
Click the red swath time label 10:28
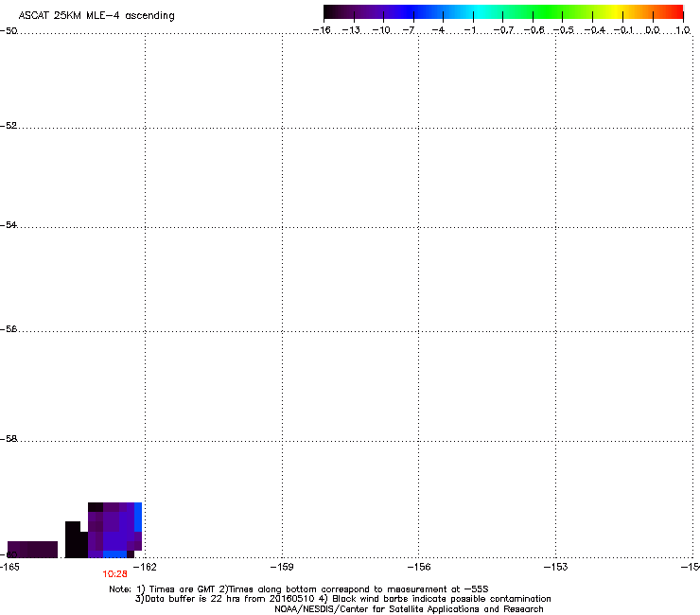[114, 574]
